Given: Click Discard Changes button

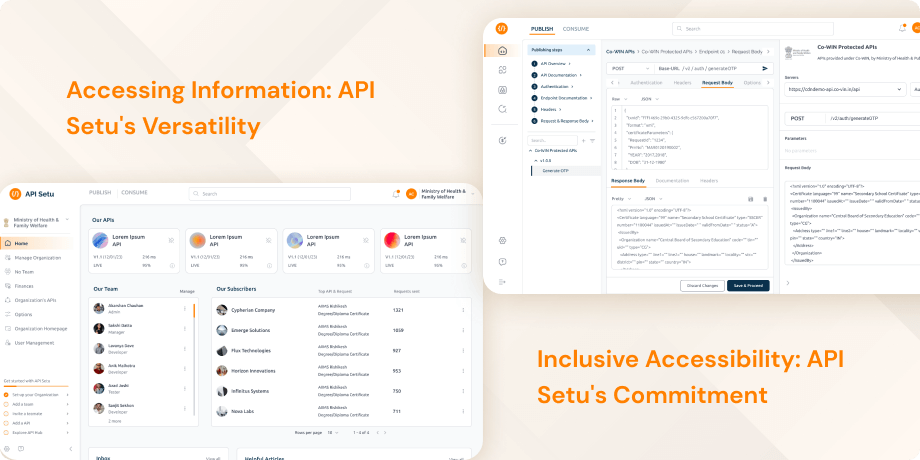Looking at the screenshot, I should pyautogui.click(x=702, y=285).
